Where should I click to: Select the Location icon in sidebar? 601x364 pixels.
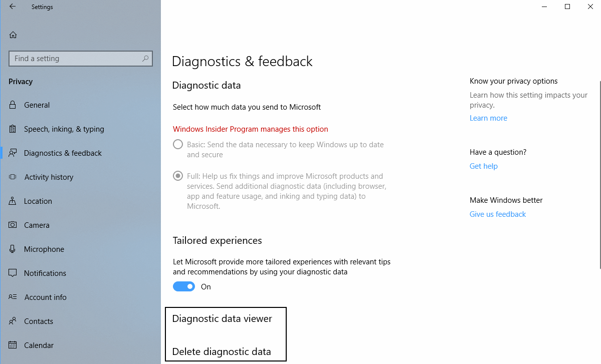pyautogui.click(x=13, y=201)
